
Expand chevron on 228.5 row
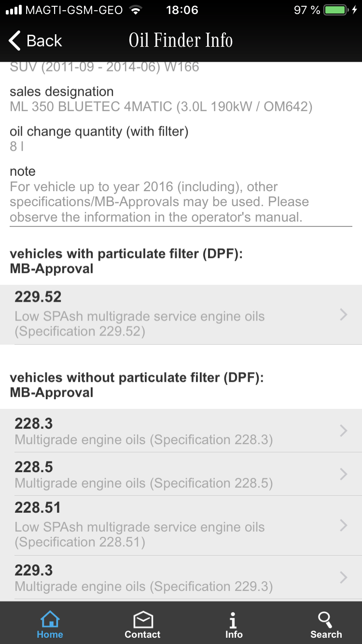click(x=343, y=474)
